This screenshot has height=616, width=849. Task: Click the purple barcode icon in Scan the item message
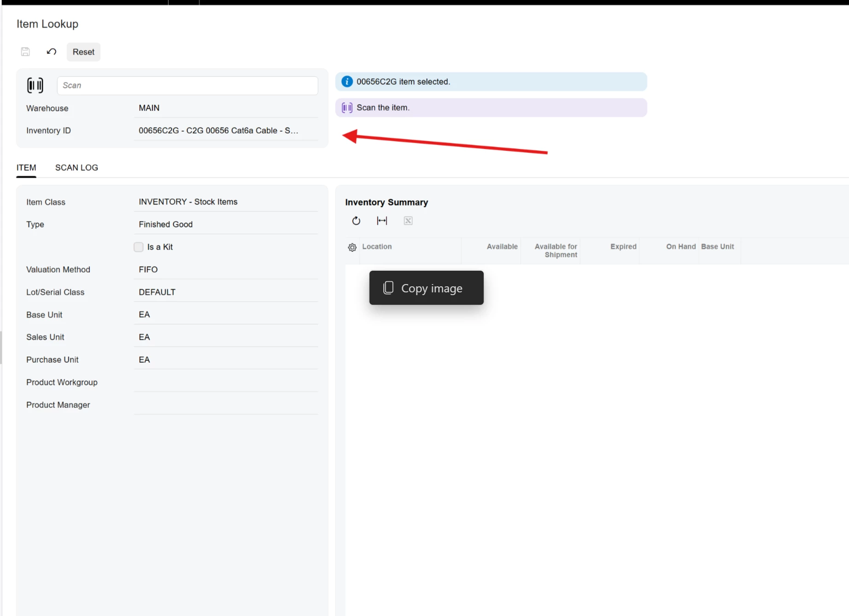[x=347, y=108]
